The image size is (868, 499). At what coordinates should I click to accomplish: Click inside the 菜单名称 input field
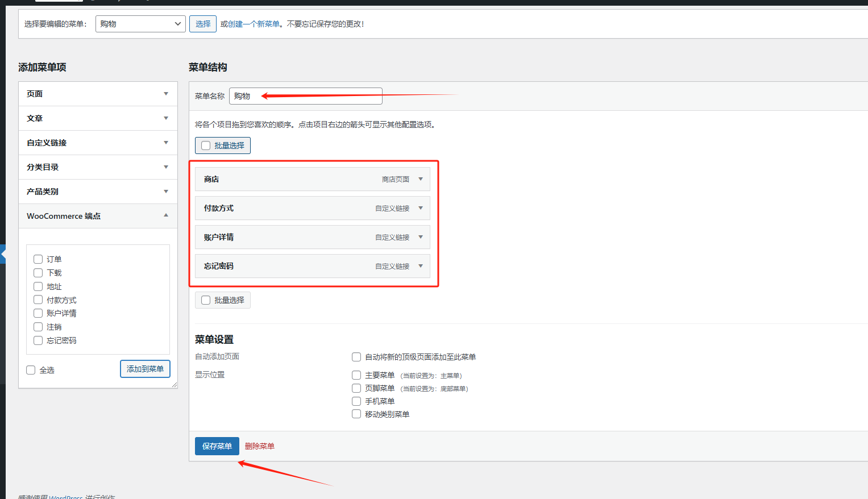click(305, 95)
